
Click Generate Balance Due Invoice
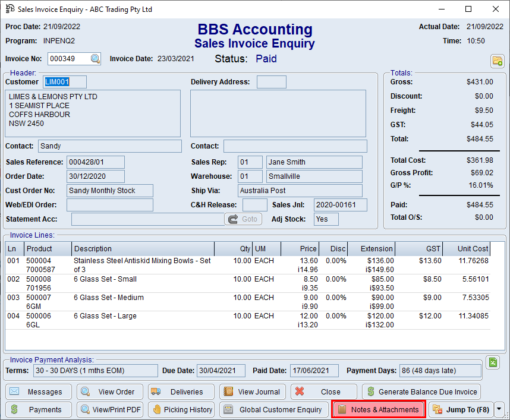tap(421, 391)
